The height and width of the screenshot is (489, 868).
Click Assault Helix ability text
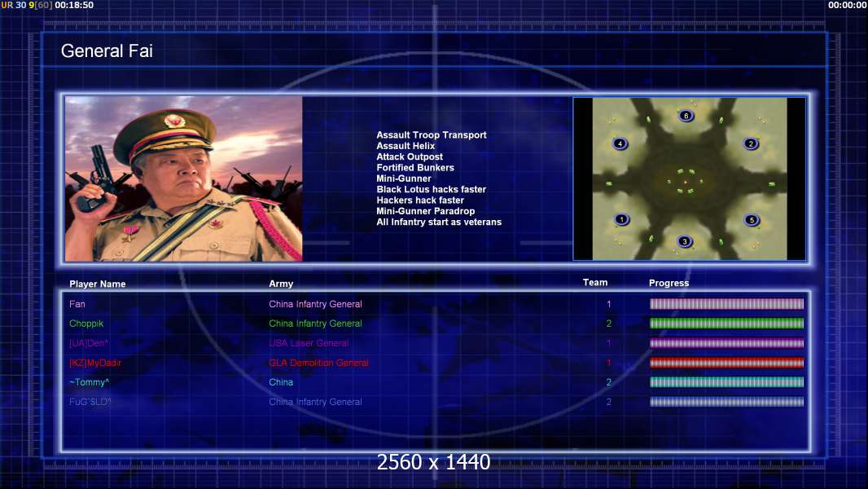click(x=406, y=146)
